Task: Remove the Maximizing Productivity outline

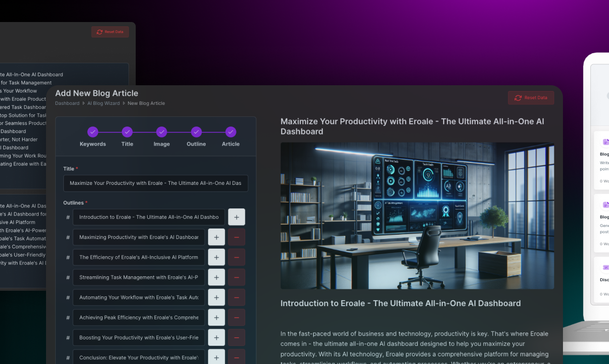Action: [236, 237]
